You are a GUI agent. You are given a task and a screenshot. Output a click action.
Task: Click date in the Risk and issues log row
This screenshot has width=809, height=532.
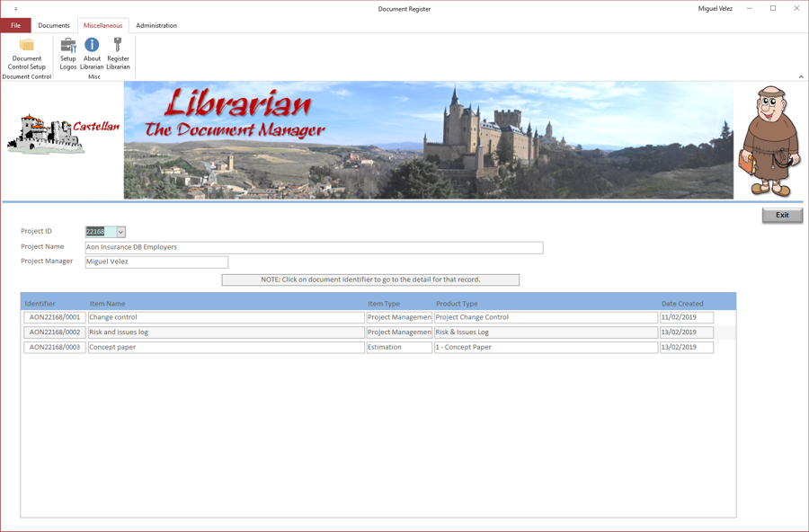tap(687, 332)
